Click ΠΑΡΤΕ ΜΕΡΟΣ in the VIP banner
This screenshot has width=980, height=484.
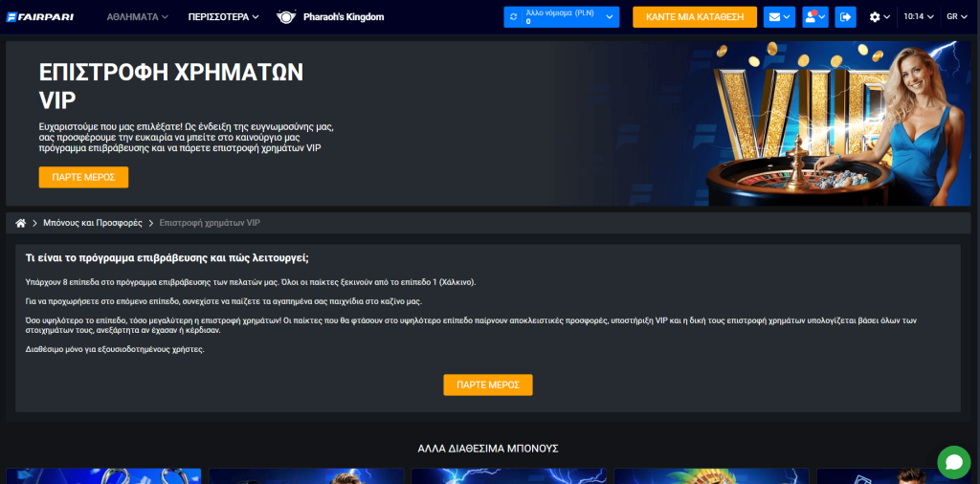tap(83, 177)
